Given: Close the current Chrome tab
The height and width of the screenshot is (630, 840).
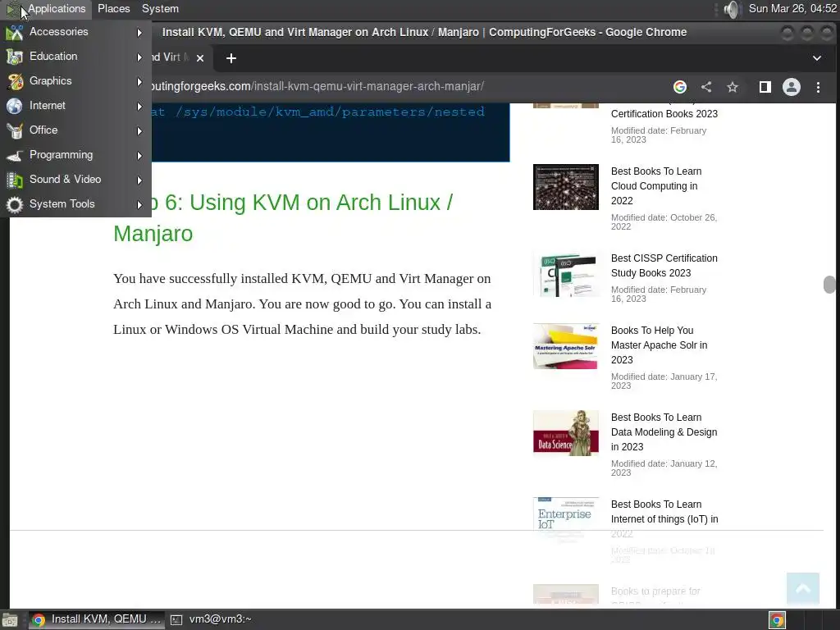Looking at the screenshot, I should (200, 58).
